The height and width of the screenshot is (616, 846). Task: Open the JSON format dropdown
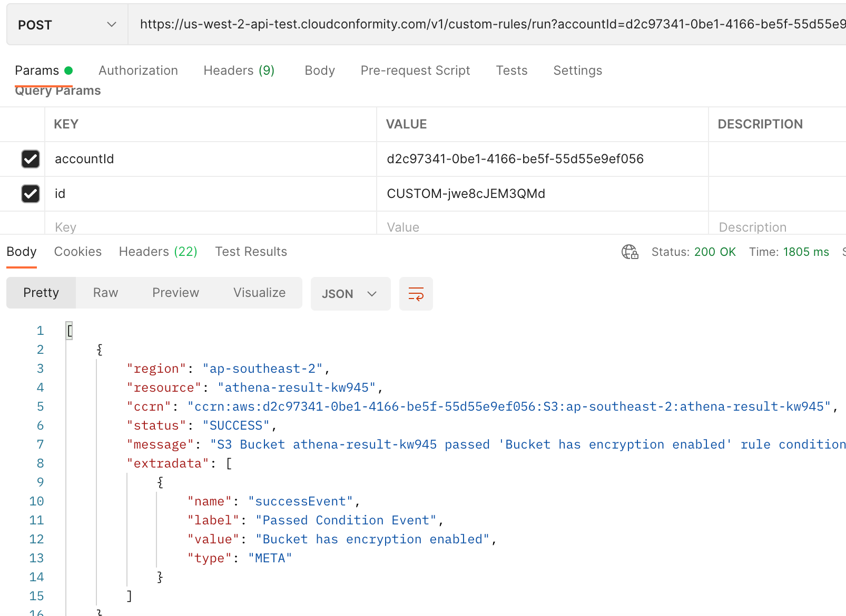pos(350,294)
